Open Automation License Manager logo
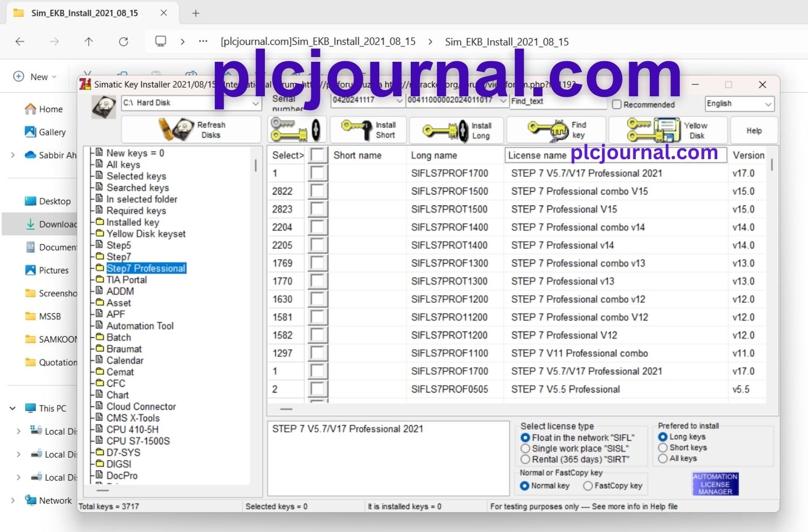 (x=715, y=484)
